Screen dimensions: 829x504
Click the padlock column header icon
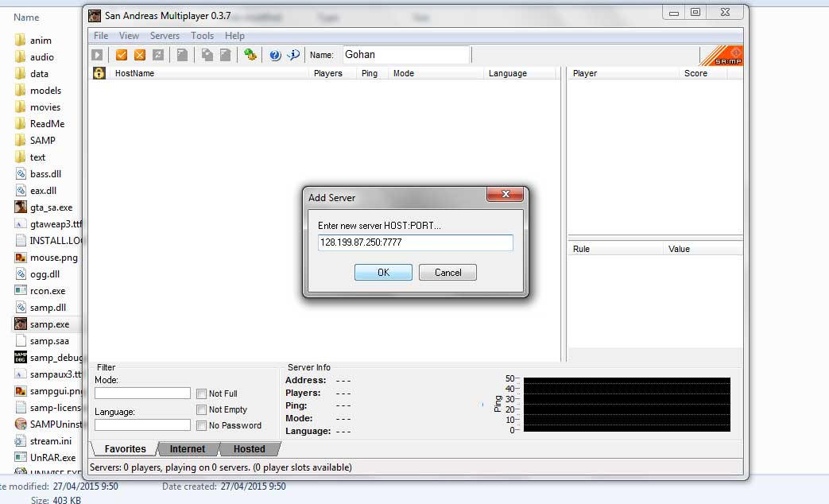pyautogui.click(x=99, y=73)
